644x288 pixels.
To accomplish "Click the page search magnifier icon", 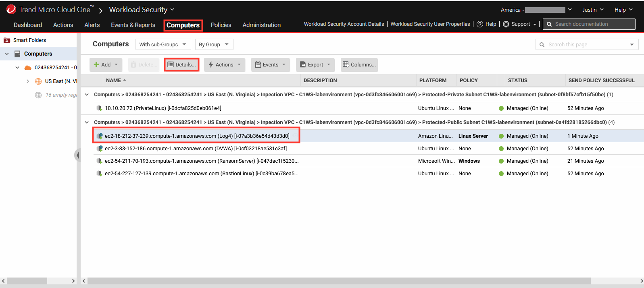I will pyautogui.click(x=542, y=45).
